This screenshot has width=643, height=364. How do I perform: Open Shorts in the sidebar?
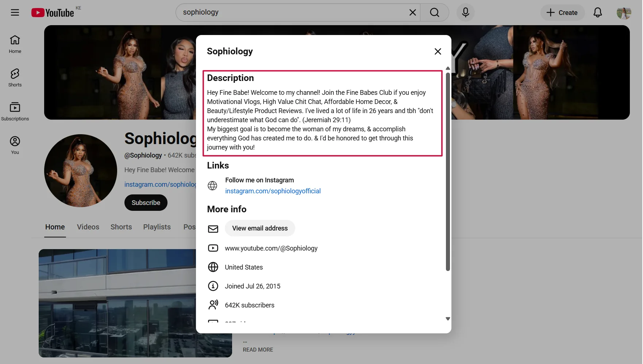[15, 78]
